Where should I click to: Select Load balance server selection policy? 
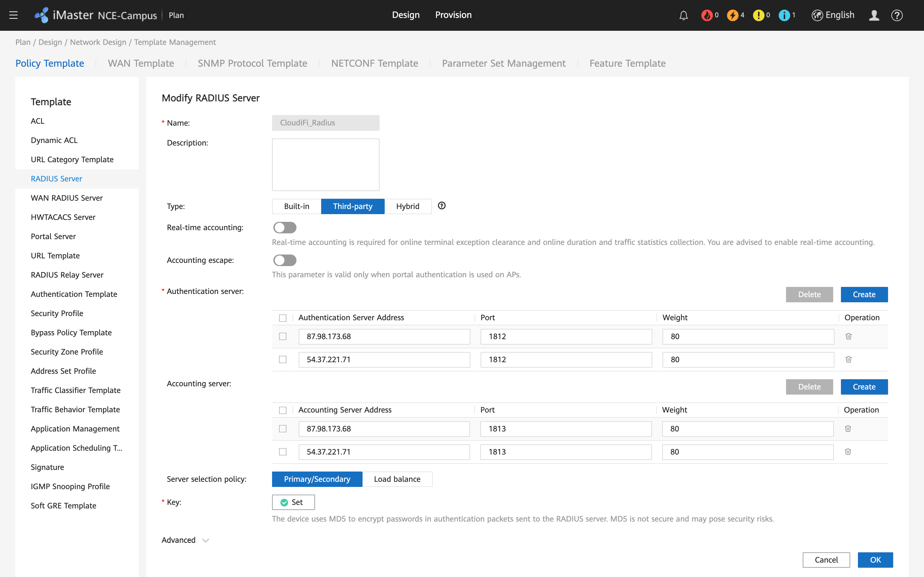click(397, 479)
